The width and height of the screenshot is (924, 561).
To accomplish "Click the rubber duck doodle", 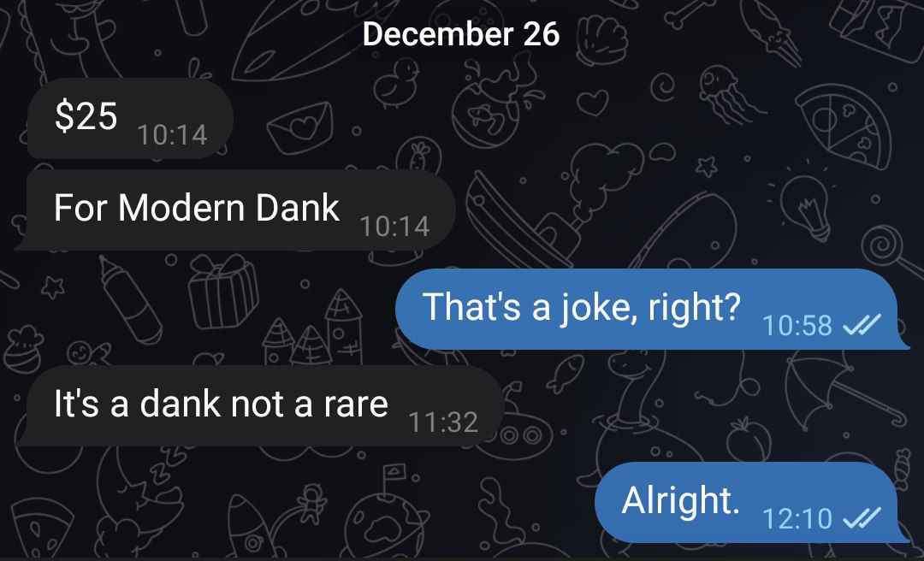I will (x=396, y=83).
